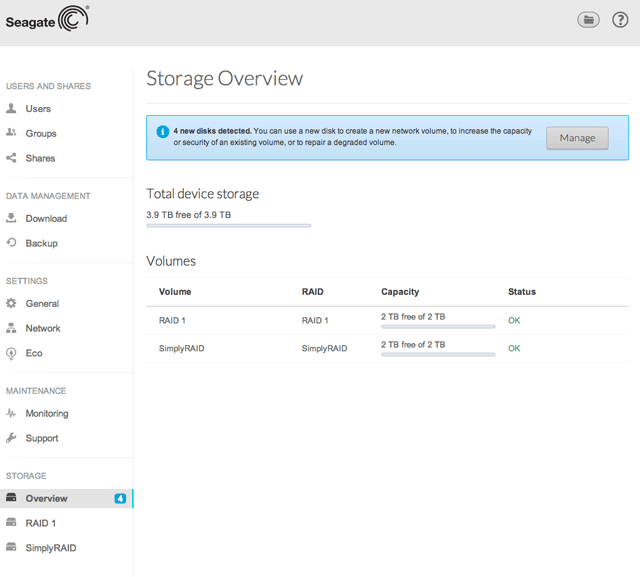Click the Groups icon in sidebar
Screen dimensions: 640x577
click(x=12, y=133)
